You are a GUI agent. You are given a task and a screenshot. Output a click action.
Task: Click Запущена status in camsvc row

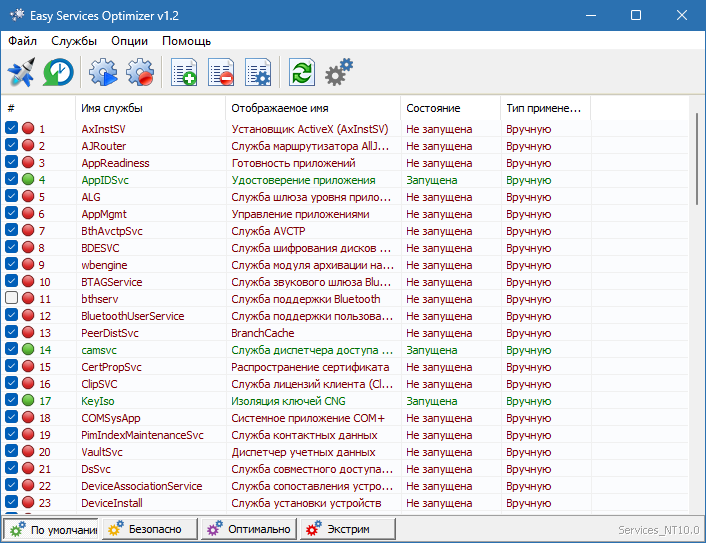tap(432, 350)
